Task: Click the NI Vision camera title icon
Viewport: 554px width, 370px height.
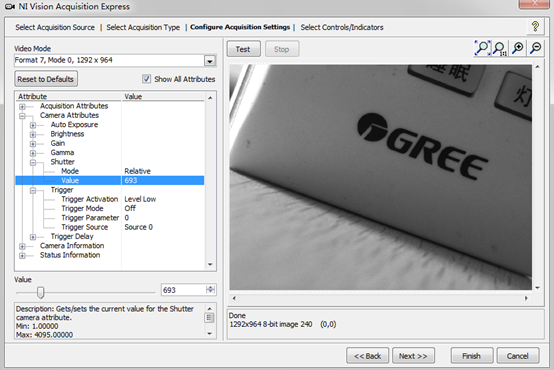Action: pyautogui.click(x=10, y=7)
